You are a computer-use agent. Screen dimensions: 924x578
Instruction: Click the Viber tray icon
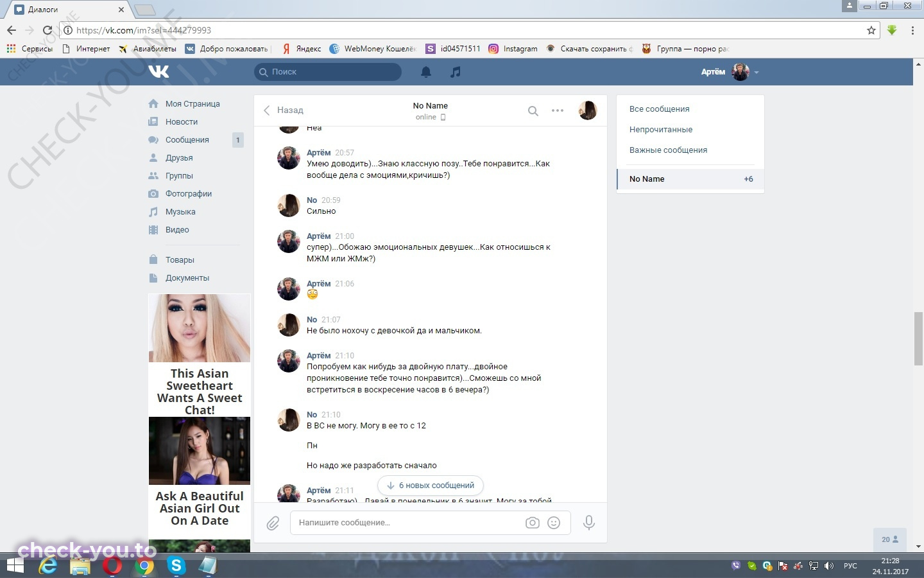point(736,566)
